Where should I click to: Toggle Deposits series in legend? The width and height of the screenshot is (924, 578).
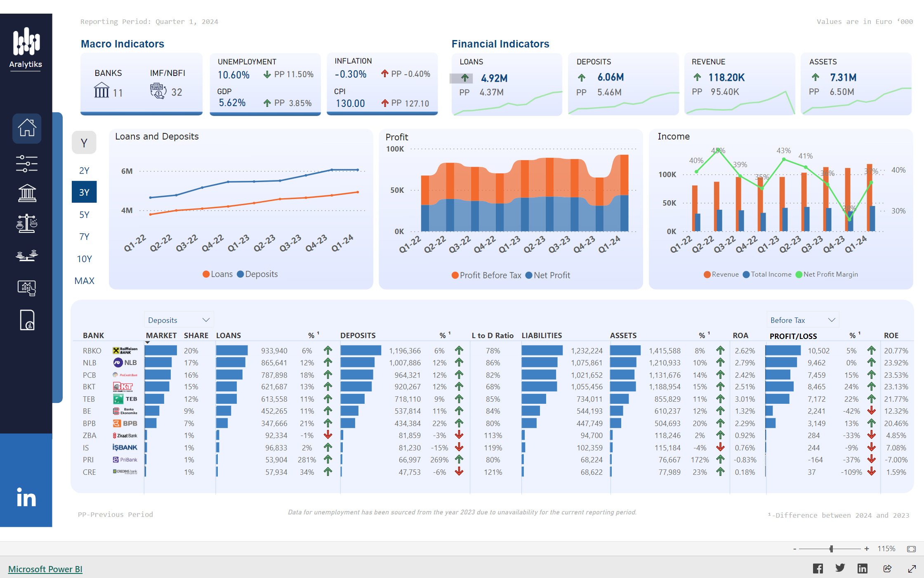(x=257, y=274)
